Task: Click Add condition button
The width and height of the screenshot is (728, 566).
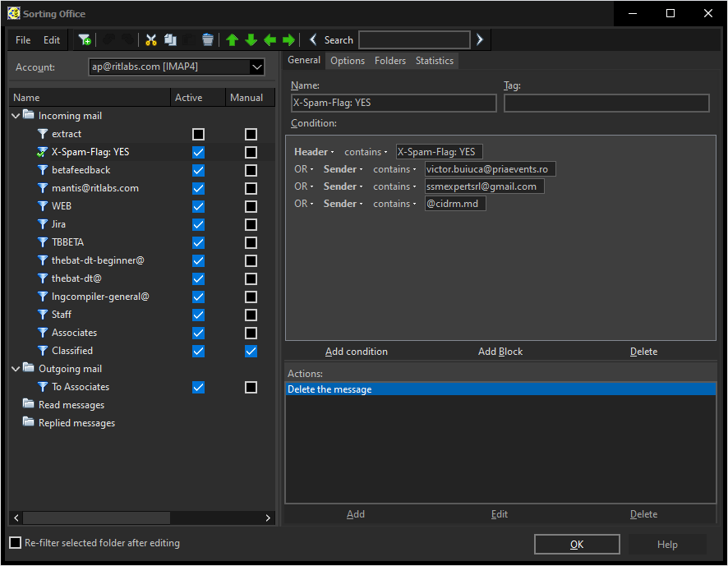Action: (356, 352)
